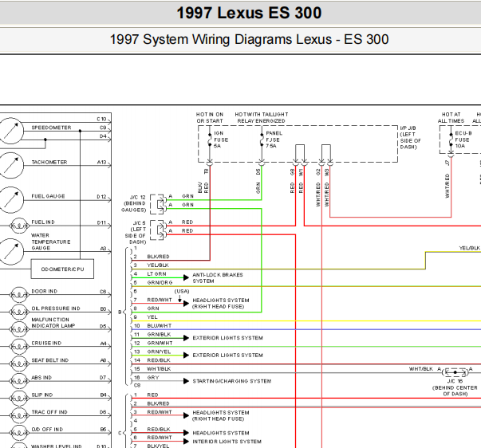Click the A13 terminal label beside tachometer
The width and height of the screenshot is (481, 448).
tap(101, 162)
